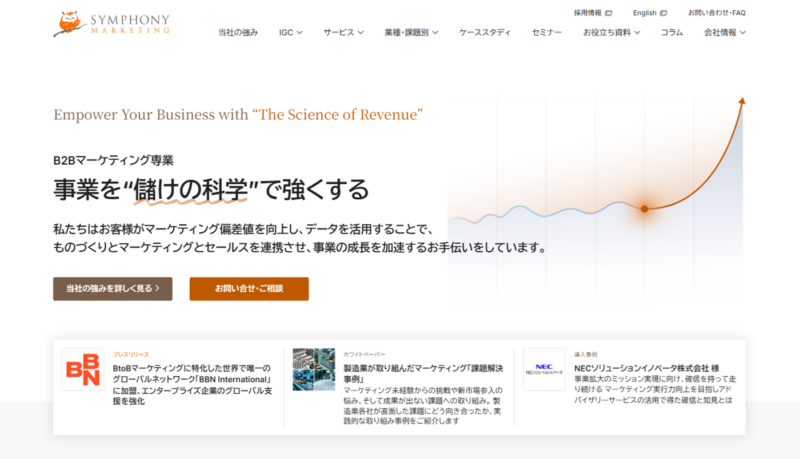Click the orange dot on the growth chart
This screenshot has height=459, width=800.
645,208
